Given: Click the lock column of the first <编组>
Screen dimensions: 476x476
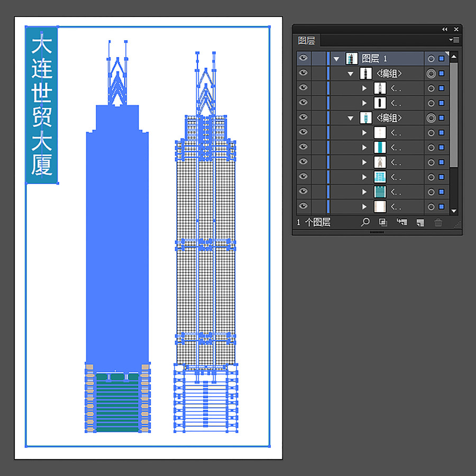Looking at the screenshot, I should [x=318, y=73].
